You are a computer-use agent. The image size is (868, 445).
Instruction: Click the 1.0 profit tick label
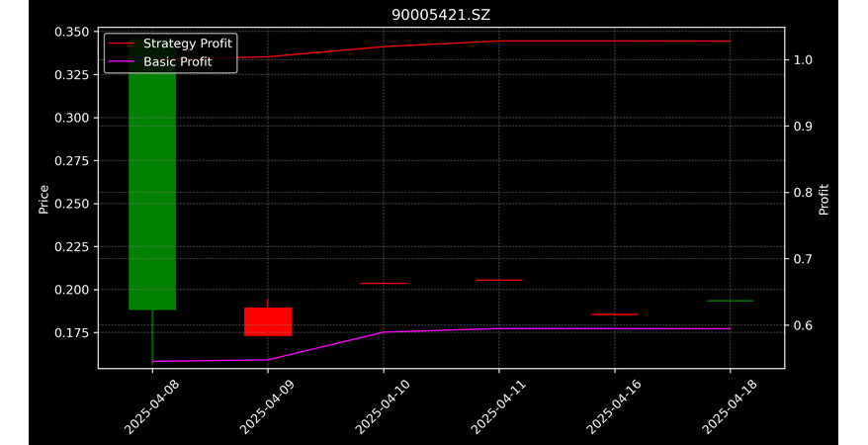802,59
